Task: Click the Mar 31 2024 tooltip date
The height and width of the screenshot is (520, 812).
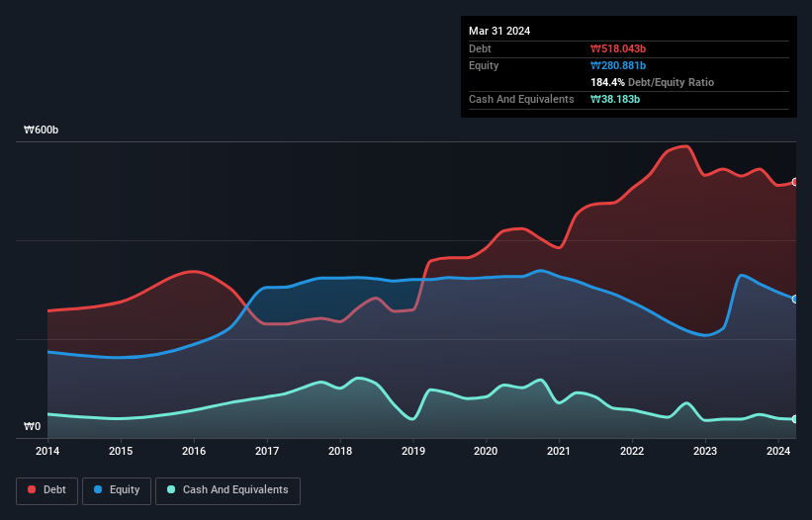Action: (x=499, y=31)
